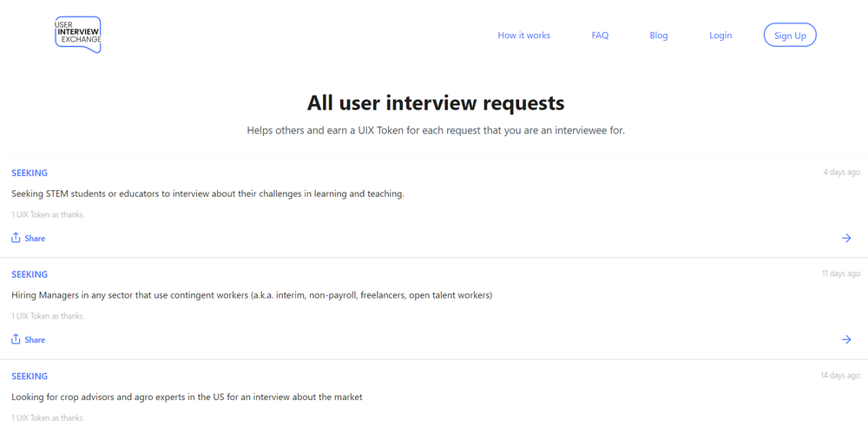Screen dimensions: 868x427
Task: Click share icon on Hiring Managers request
Action: 16,339
